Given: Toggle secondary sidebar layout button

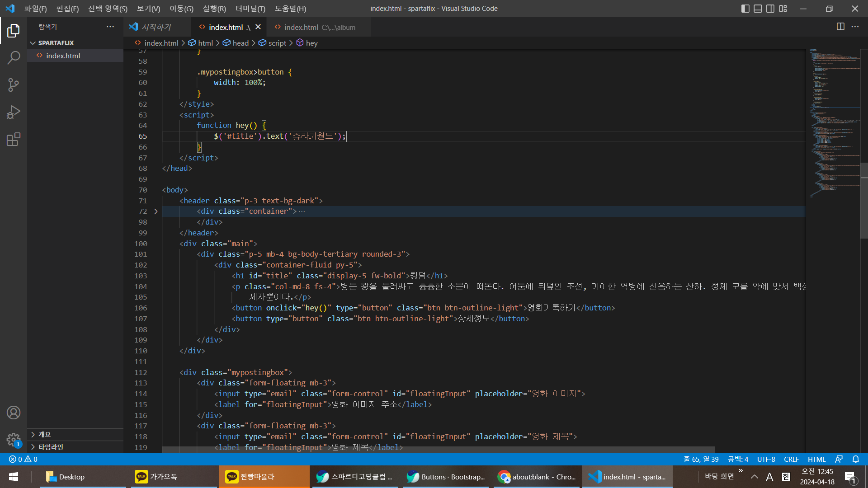Looking at the screenshot, I should coord(770,9).
